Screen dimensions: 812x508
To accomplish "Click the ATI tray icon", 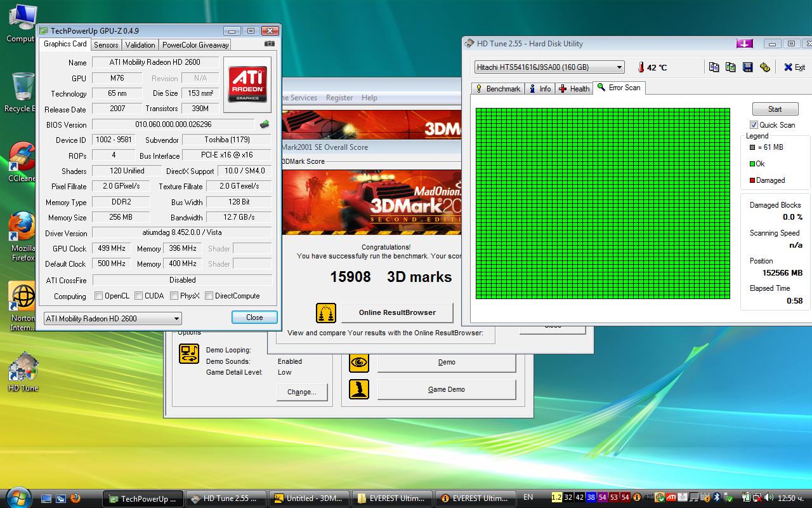I will click(671, 497).
